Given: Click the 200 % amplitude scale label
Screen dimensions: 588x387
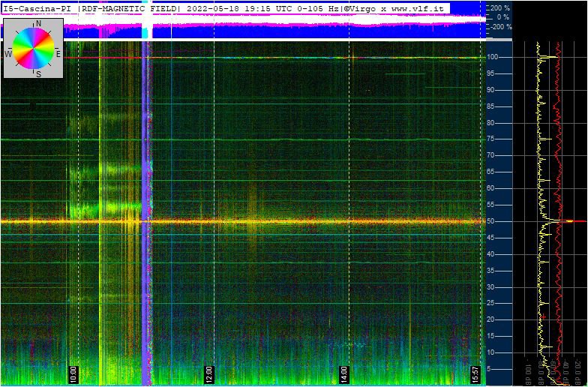Looking at the screenshot, I should [499, 7].
